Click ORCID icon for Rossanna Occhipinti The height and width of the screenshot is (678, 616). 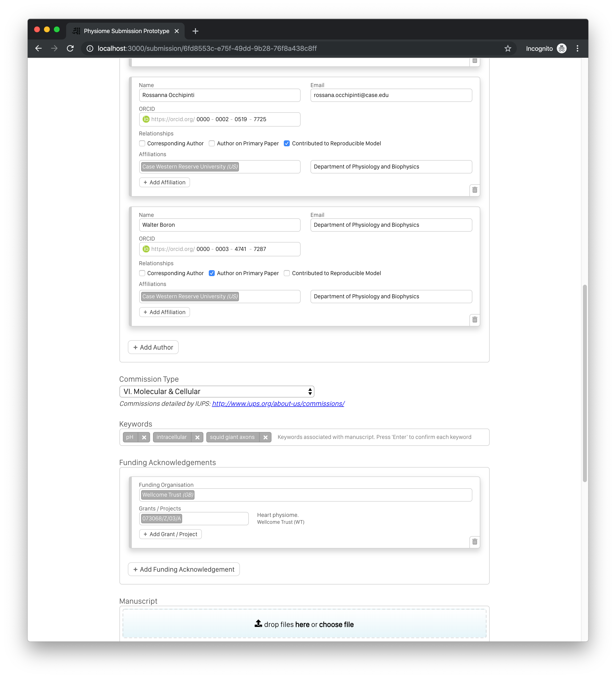[146, 119]
